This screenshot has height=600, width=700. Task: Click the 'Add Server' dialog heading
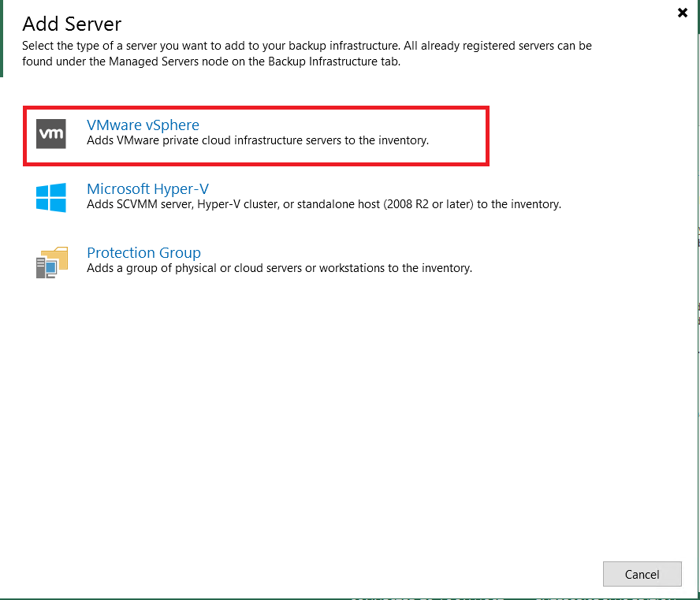coord(72,24)
